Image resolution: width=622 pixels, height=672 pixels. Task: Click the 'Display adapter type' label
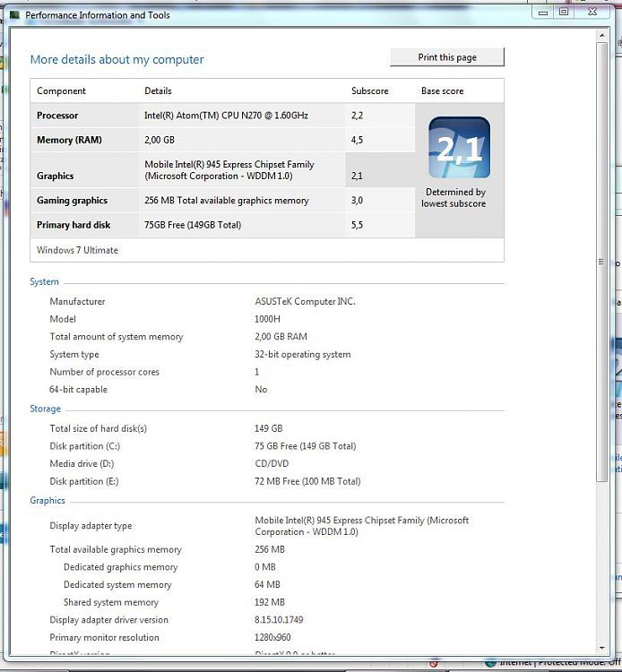coord(91,526)
